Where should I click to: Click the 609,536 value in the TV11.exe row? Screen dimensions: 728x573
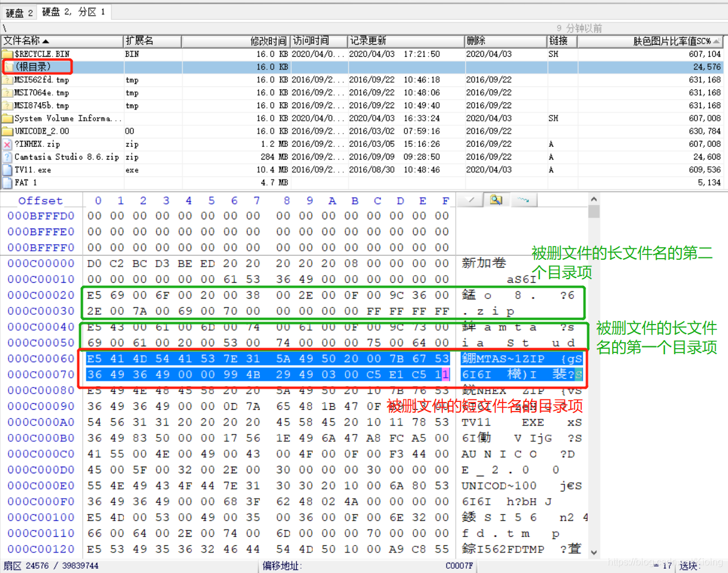point(704,170)
